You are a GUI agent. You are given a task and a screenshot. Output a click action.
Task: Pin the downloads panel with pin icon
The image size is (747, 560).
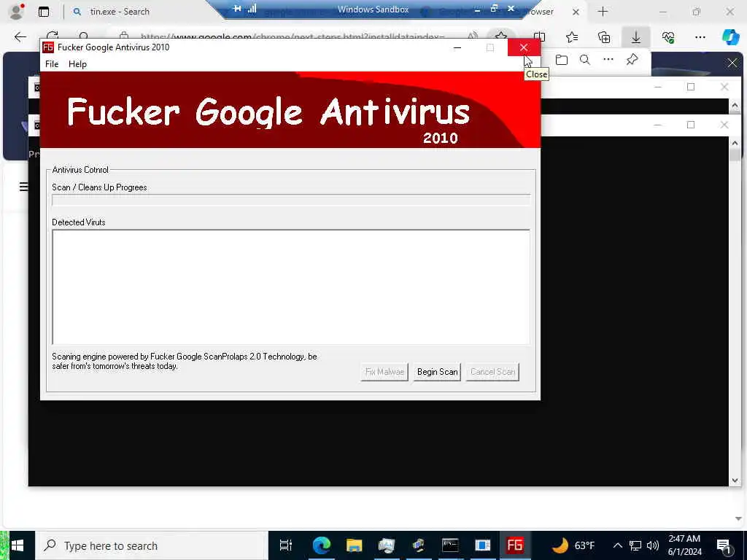(632, 60)
